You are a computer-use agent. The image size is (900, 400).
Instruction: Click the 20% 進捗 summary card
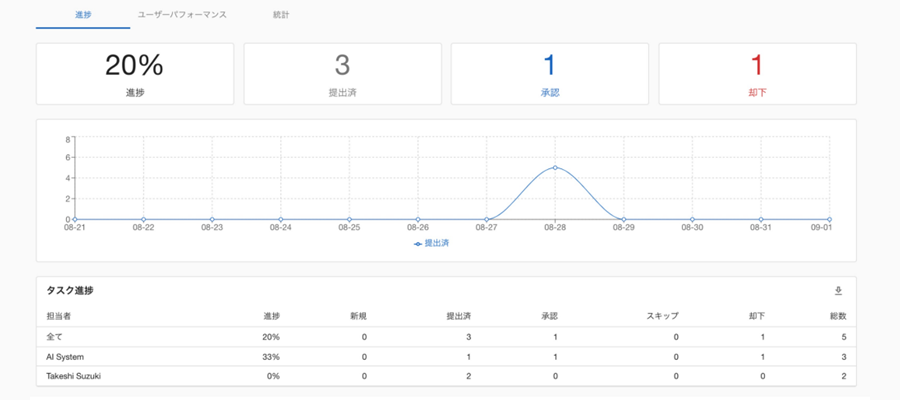135,74
